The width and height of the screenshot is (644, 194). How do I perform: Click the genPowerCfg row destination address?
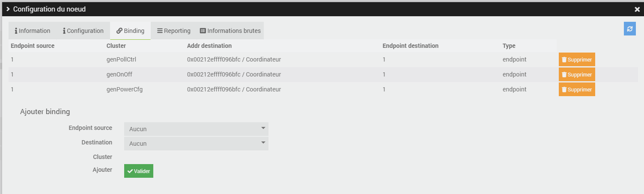(x=234, y=90)
